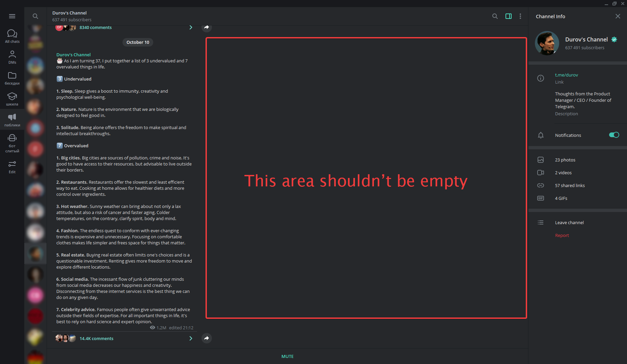Open the бот слитый folder
The height and width of the screenshot is (364, 627).
12,143
